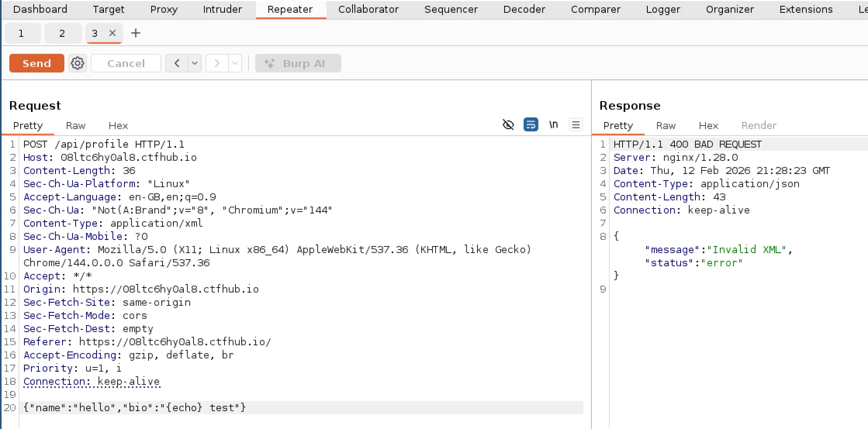Open history dropdown next to back arrow
This screenshot has width=868, height=429.
coord(194,63)
